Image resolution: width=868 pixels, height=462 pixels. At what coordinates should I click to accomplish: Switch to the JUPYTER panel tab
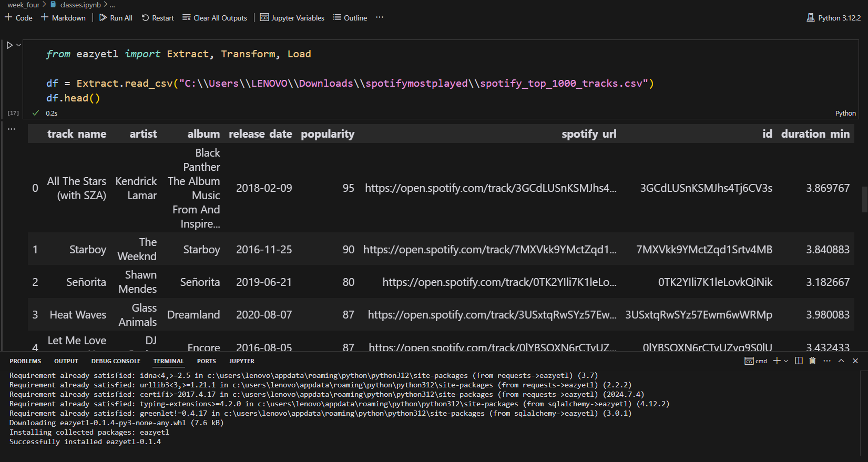tap(242, 361)
